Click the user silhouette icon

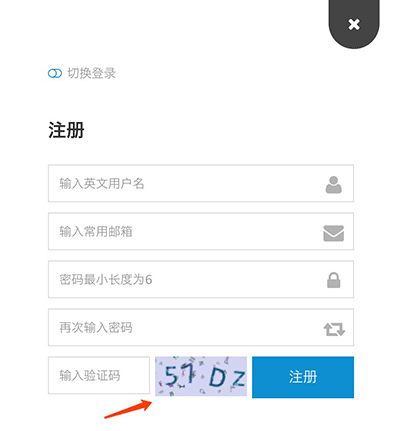click(334, 185)
